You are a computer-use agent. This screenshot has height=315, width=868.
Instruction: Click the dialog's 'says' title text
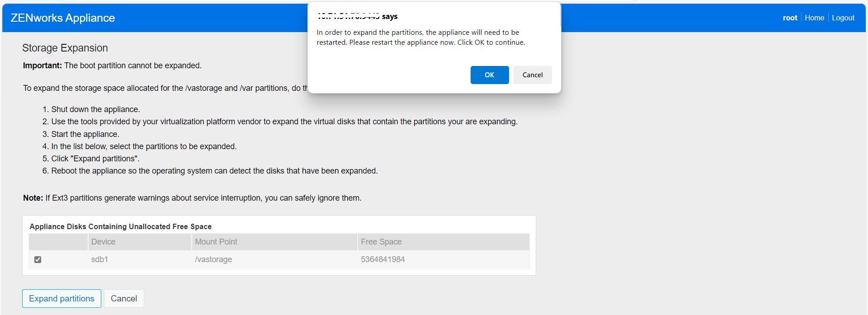pyautogui.click(x=389, y=17)
